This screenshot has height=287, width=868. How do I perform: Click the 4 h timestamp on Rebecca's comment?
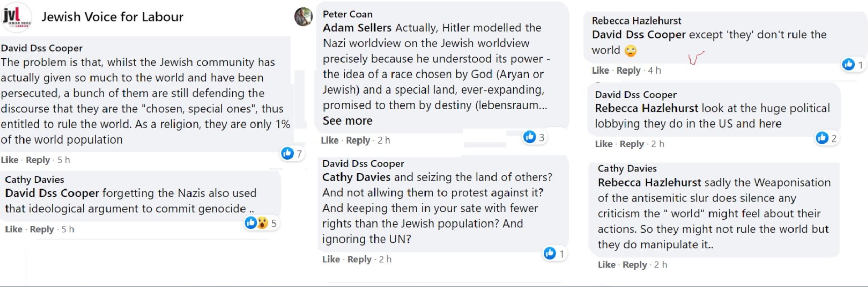654,70
